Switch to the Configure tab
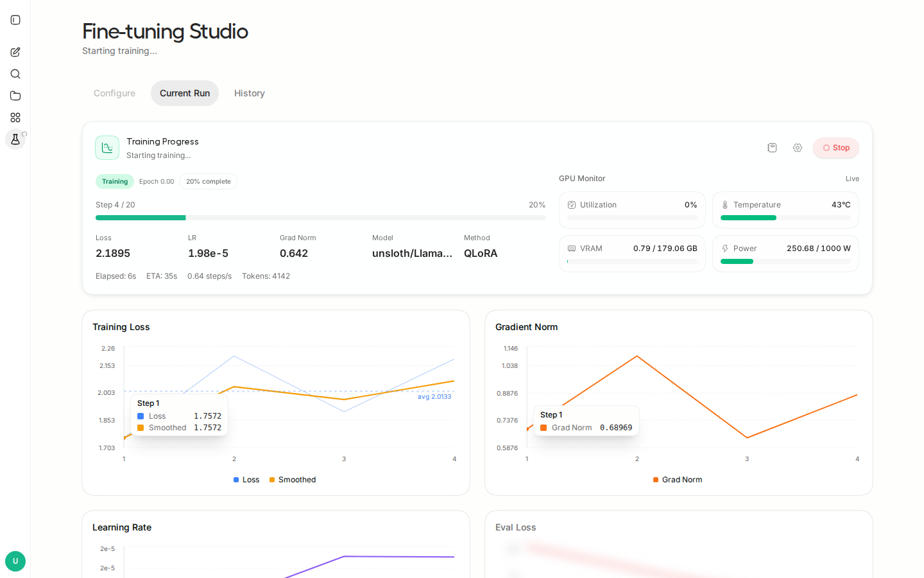The image size is (924, 578). (x=115, y=93)
